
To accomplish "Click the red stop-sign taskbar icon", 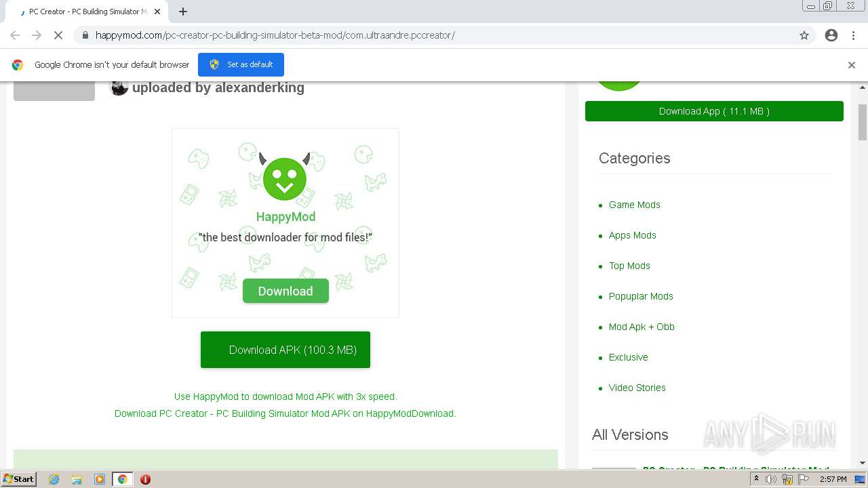I will (145, 479).
